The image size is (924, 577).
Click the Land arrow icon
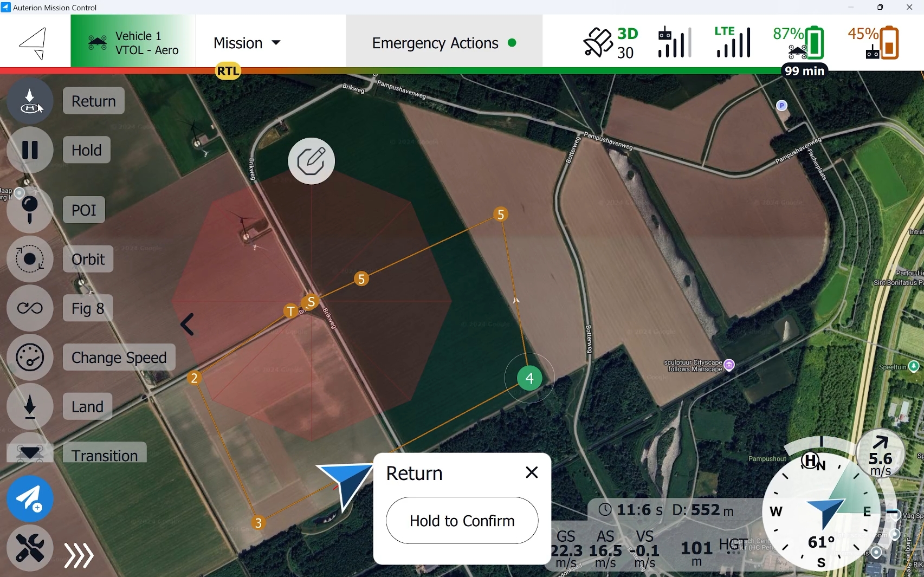pos(30,406)
